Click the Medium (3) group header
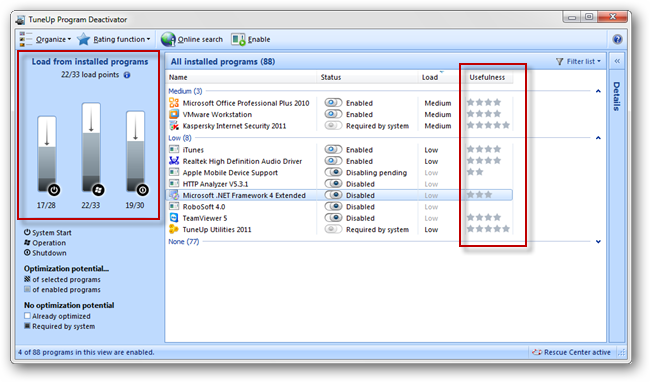650x382 pixels. tap(185, 91)
